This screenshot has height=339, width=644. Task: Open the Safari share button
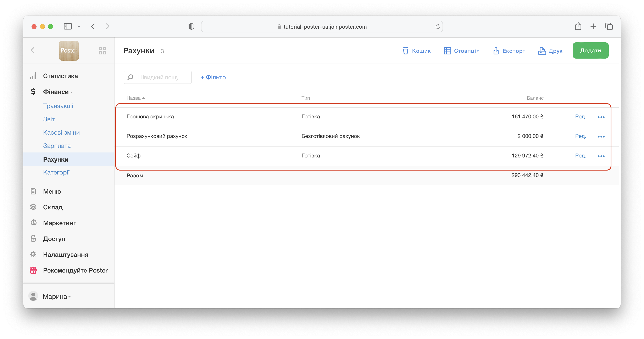tap(578, 26)
